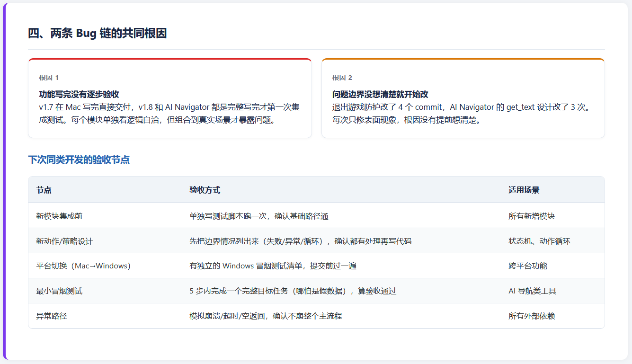Click the paragraph starting 退出游戏防护改了
Viewport: 632px width, 364px height.
tap(462, 114)
